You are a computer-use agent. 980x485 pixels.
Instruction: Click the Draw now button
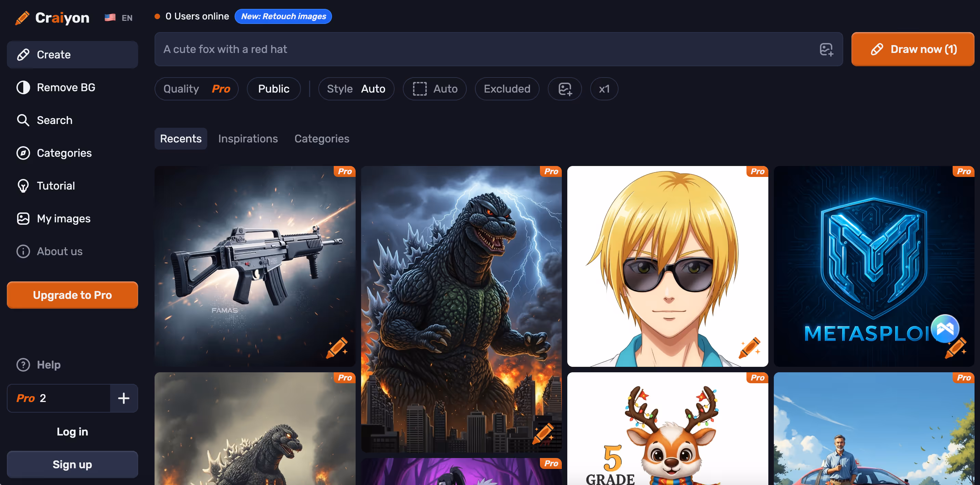pyautogui.click(x=912, y=50)
